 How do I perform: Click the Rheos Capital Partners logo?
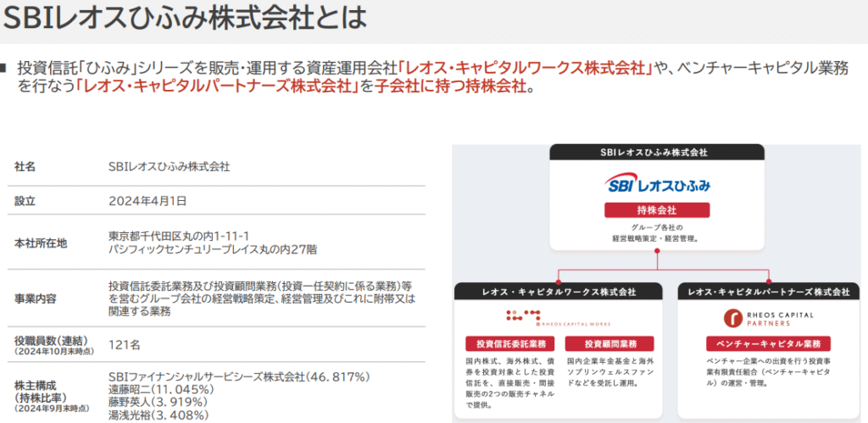(x=768, y=317)
